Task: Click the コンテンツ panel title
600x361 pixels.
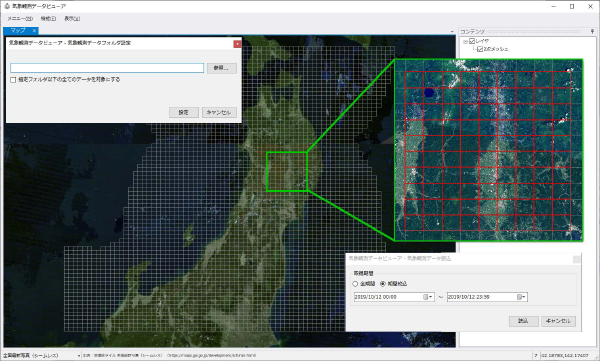Action: coord(472,31)
